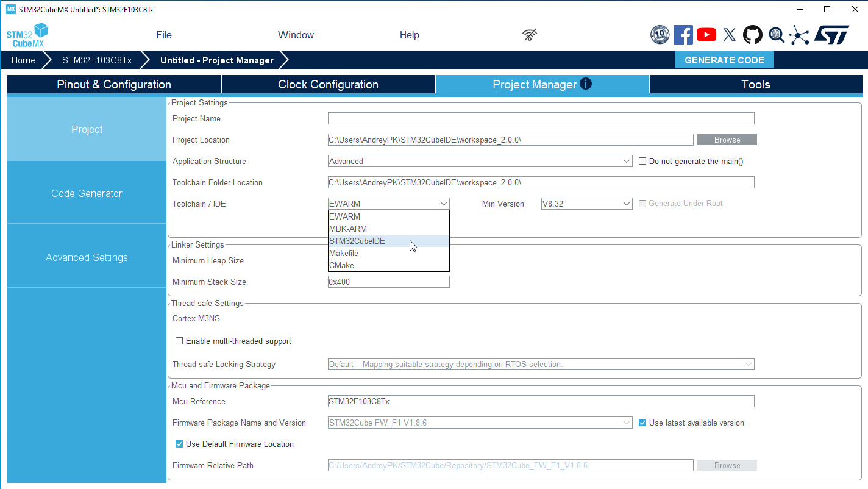Image resolution: width=868 pixels, height=489 pixels.
Task: Click Browse next to Firmware Relative Path
Action: [727, 466]
